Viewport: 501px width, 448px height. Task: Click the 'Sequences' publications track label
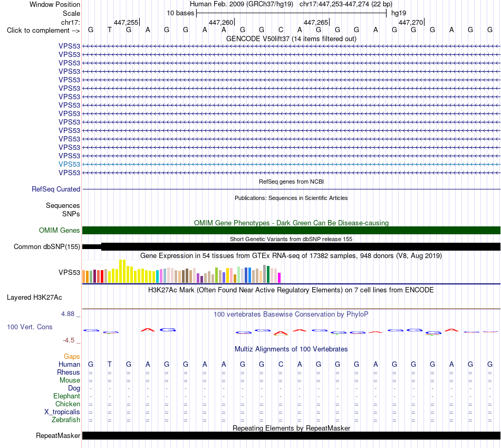tap(63, 206)
